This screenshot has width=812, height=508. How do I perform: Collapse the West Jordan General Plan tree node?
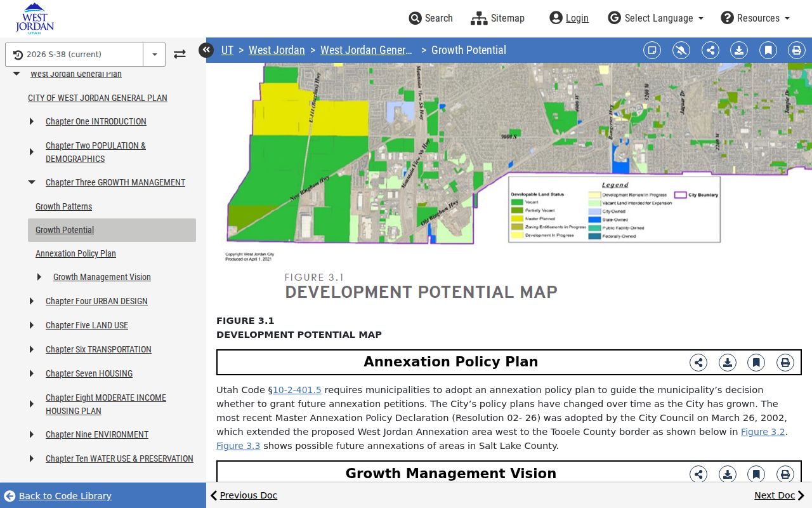coord(16,74)
